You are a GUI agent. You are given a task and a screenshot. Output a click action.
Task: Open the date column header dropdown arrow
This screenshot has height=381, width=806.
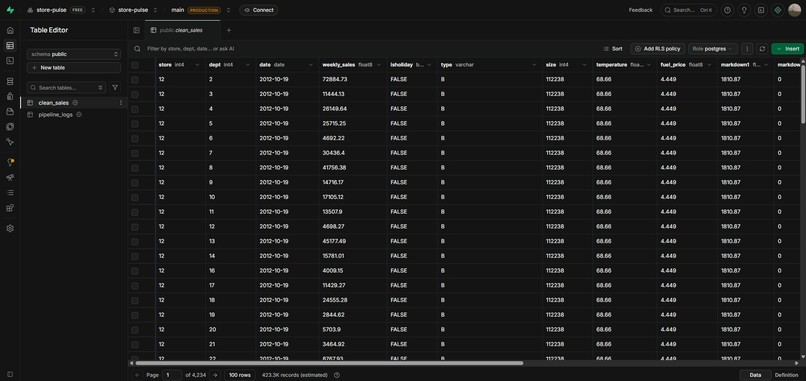[x=310, y=65]
